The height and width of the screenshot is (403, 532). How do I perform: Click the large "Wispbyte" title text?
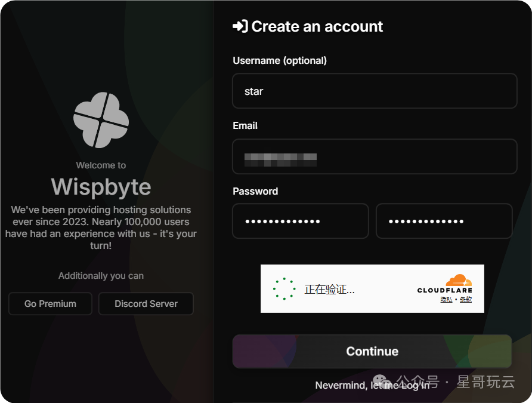point(101,187)
